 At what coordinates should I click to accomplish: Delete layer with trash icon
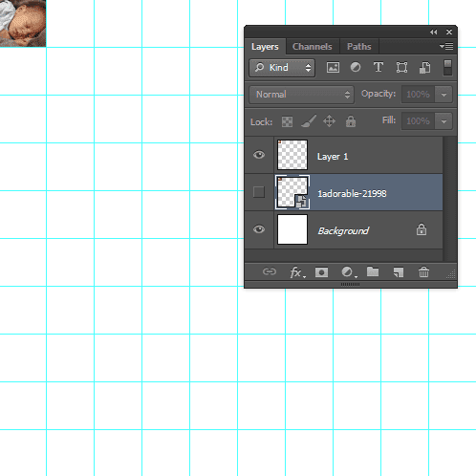[x=423, y=272]
